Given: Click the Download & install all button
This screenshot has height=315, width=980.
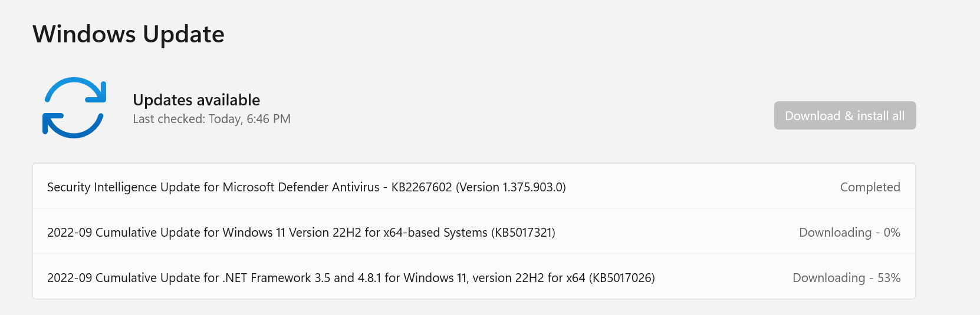Looking at the screenshot, I should (x=845, y=115).
